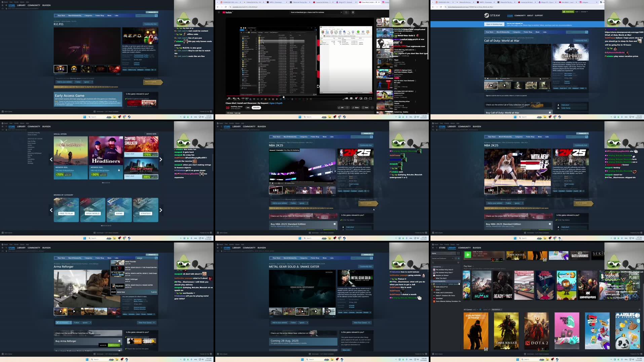Screen dimensions: 644x362
Task: Toggle subtitles icon in YouTube player
Action: [351, 98]
